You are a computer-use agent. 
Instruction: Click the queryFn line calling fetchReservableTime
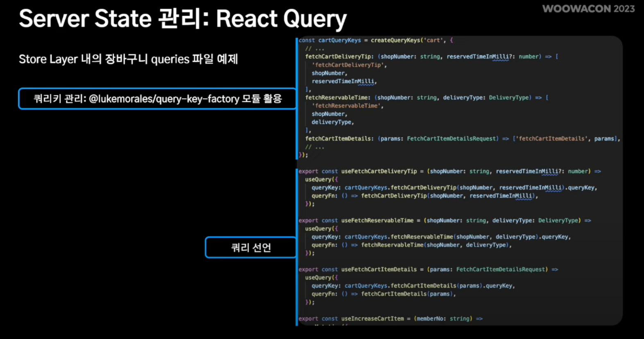click(411, 245)
